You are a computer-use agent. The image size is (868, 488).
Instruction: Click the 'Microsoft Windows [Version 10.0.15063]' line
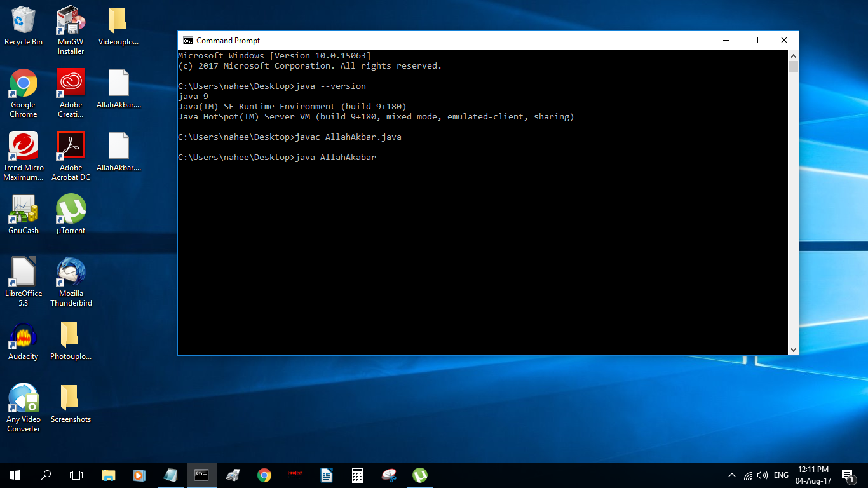275,55
